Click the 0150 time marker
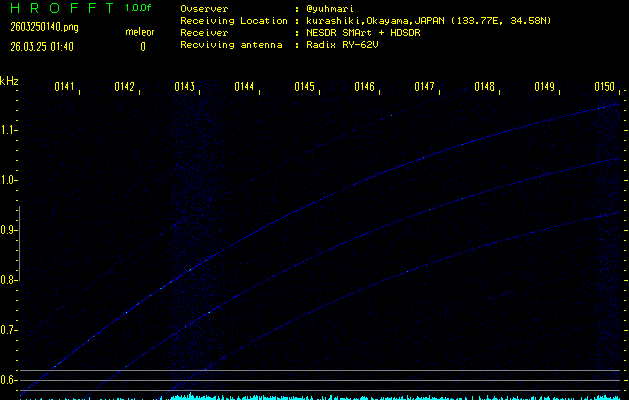 tap(604, 87)
